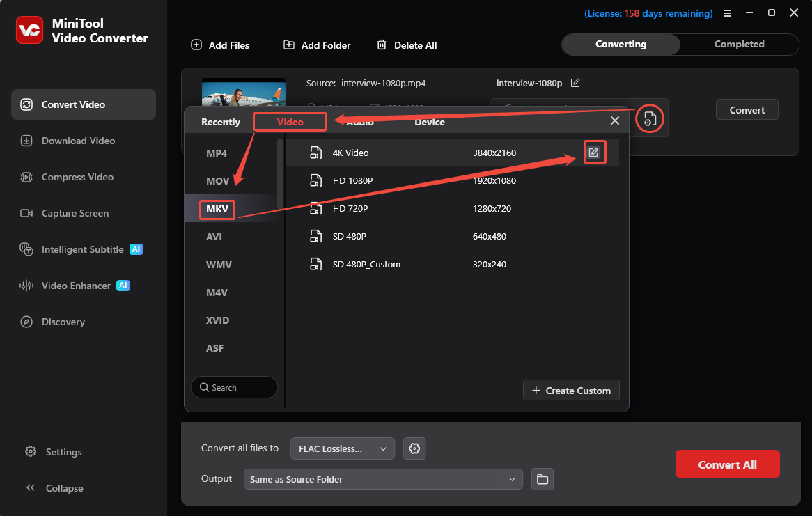This screenshot has width=812, height=516.
Task: Open Settings in the sidebar
Action: point(54,452)
